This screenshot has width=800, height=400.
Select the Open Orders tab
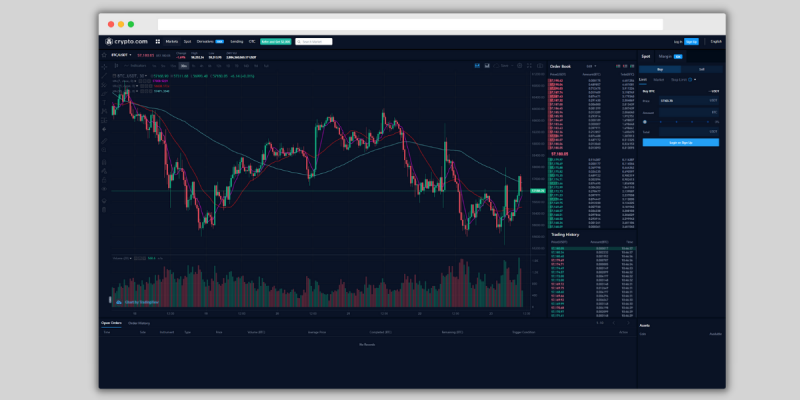111,323
